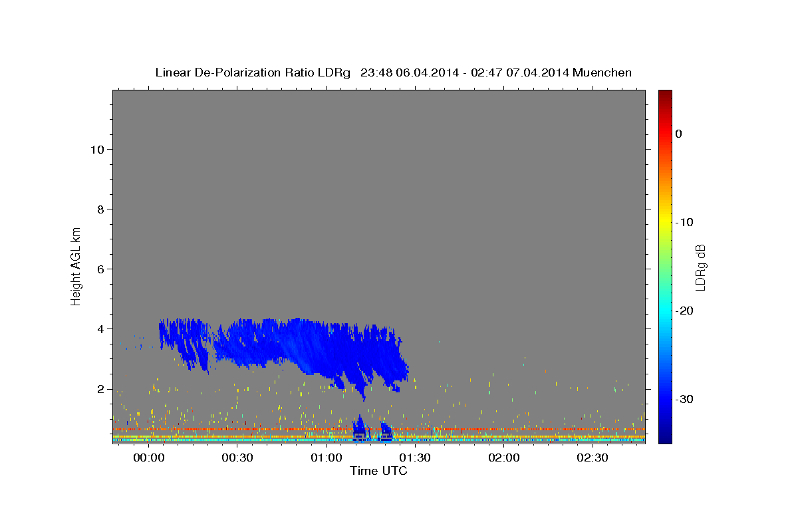798x532 pixels.
Task: Click the height tick label 2
Action: (100, 389)
